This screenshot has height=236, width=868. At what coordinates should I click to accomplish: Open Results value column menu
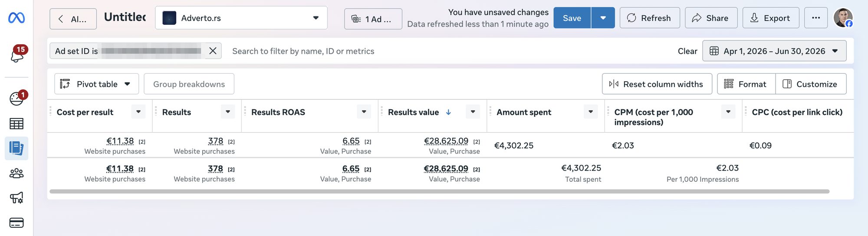click(473, 111)
